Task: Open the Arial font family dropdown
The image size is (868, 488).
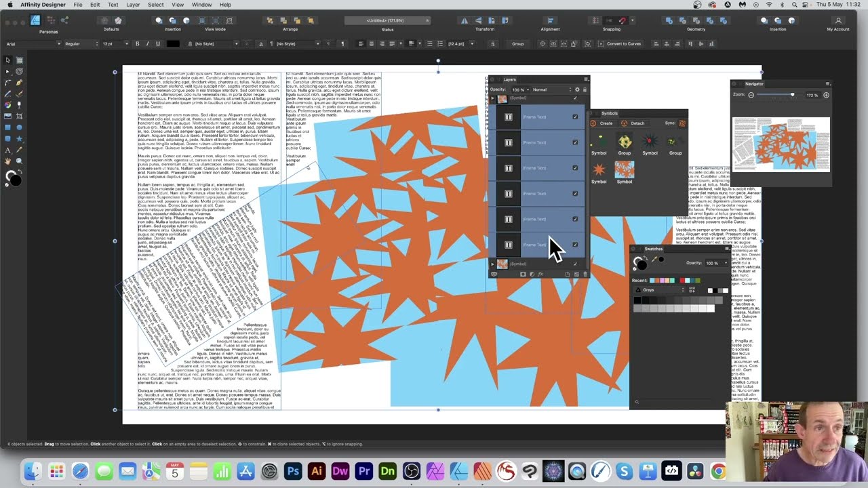Action: tap(33, 44)
